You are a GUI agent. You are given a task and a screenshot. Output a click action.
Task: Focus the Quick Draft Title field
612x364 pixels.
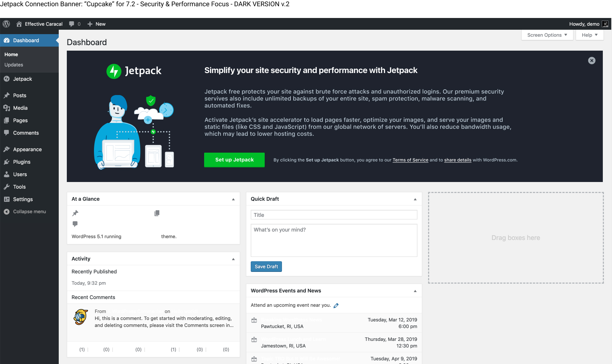334,215
